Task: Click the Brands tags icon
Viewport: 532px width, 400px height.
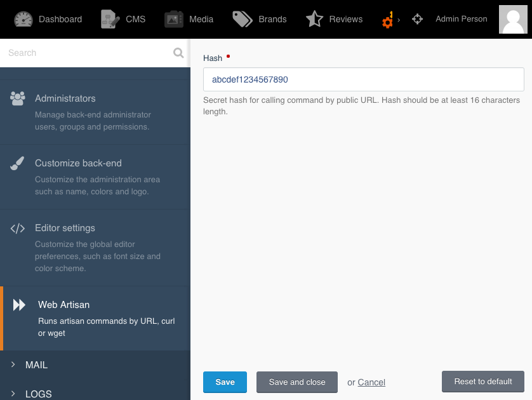Action: (243, 19)
